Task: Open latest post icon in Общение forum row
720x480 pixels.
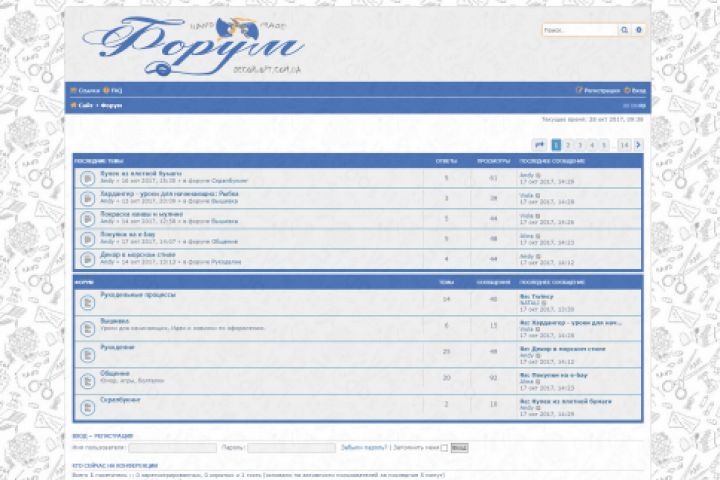Action: click(x=538, y=382)
